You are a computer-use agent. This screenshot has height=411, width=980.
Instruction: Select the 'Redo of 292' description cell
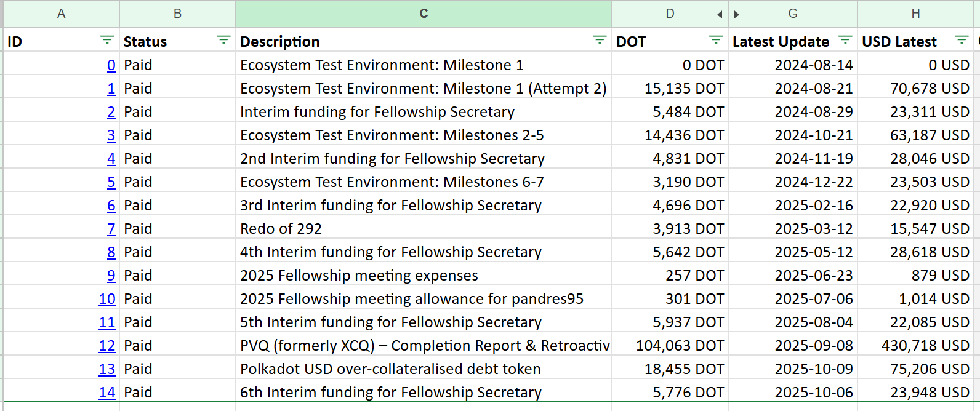424,229
